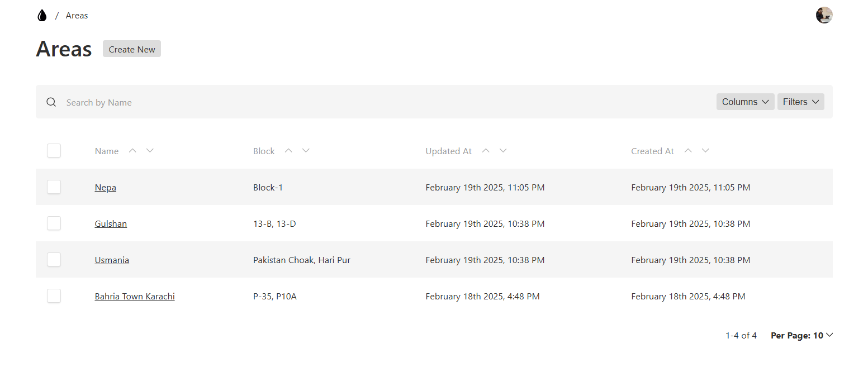Sort Created At ascending arrow
The width and height of the screenshot is (868, 391).
688,150
